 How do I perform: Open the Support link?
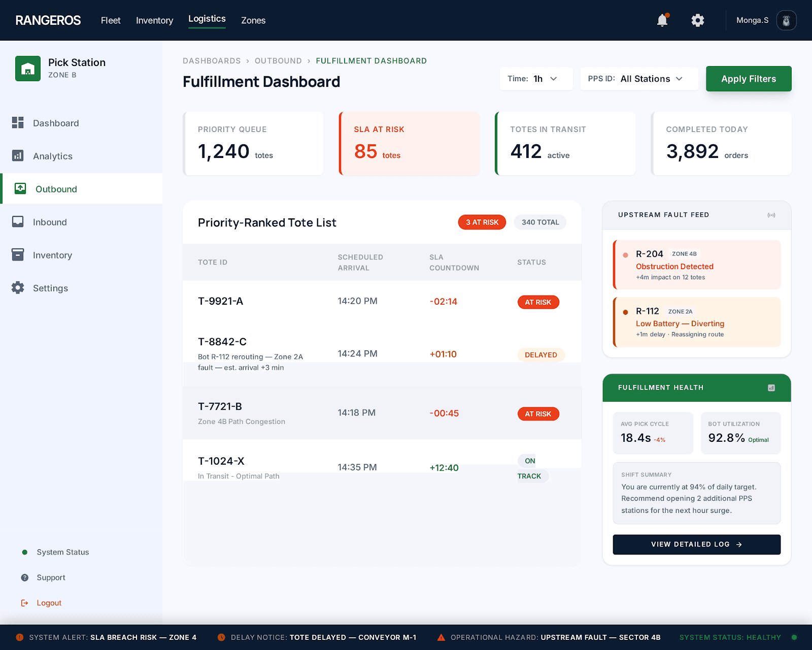[x=51, y=577]
